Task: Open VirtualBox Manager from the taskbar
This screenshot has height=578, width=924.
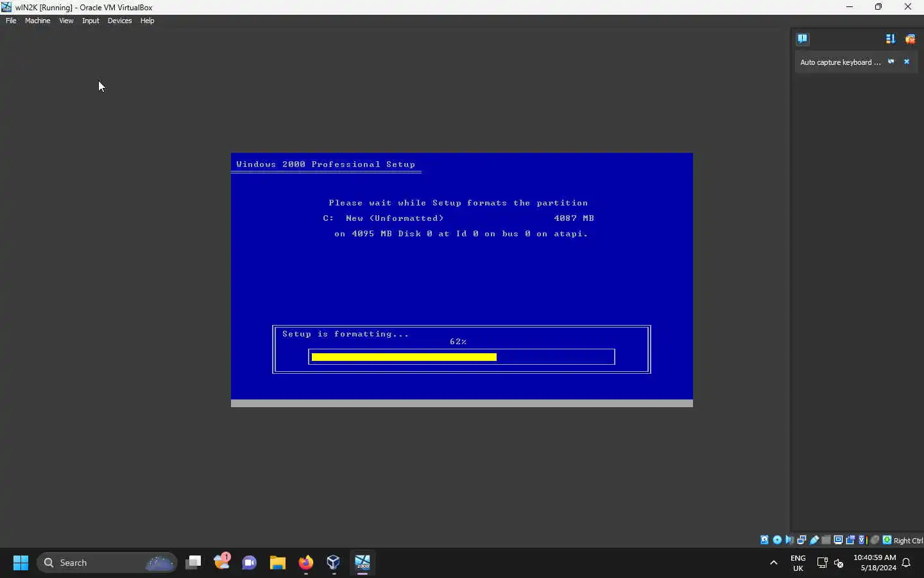Action: coord(334,563)
